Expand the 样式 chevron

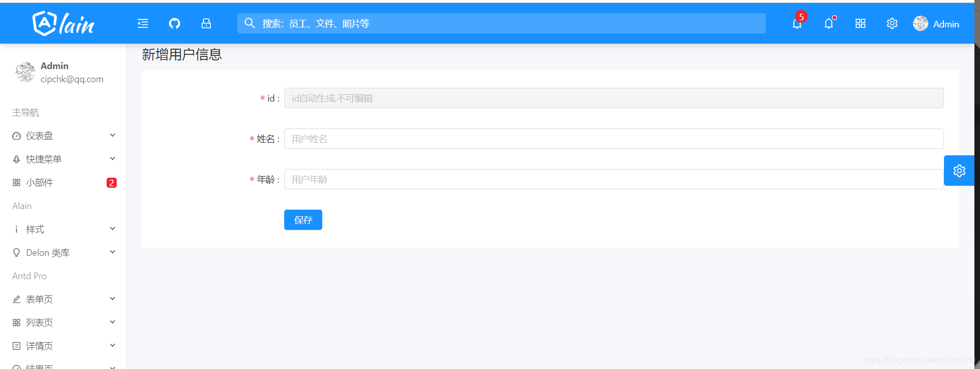113,228
